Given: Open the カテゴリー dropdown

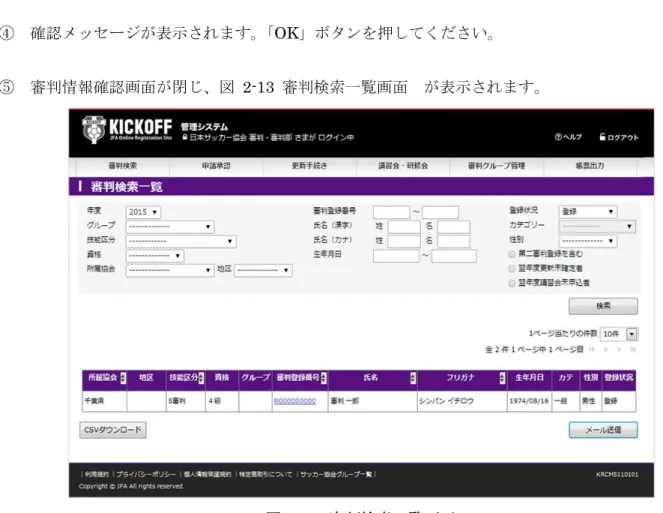Looking at the screenshot, I should click(x=597, y=226).
